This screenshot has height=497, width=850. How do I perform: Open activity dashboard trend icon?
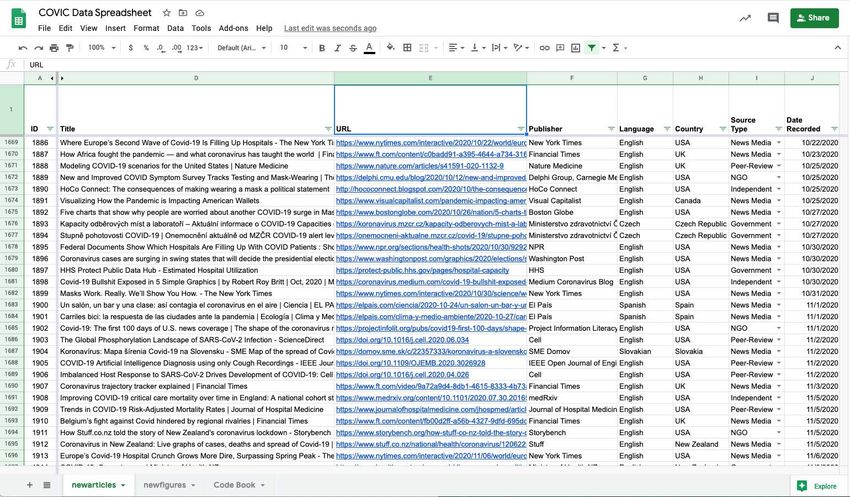point(745,18)
